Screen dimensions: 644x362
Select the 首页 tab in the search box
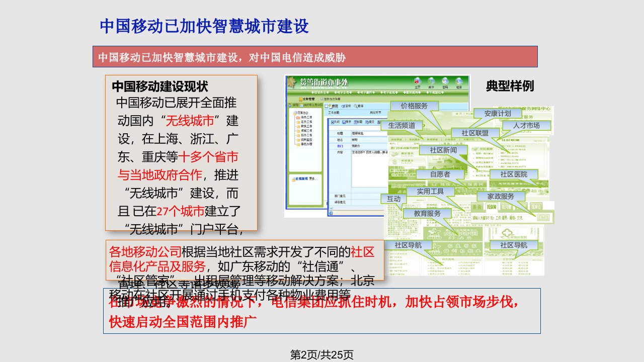(477, 207)
